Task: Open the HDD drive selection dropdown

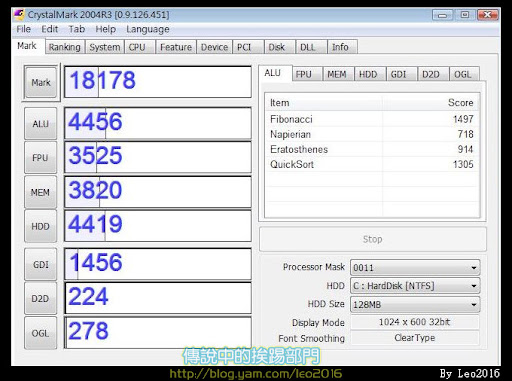Action: pyautogui.click(x=415, y=286)
